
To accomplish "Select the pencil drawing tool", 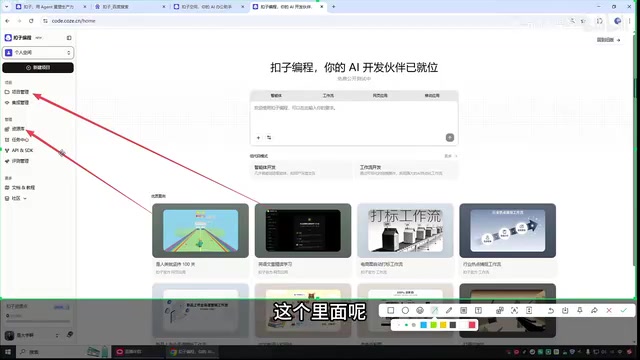I will (449, 311).
